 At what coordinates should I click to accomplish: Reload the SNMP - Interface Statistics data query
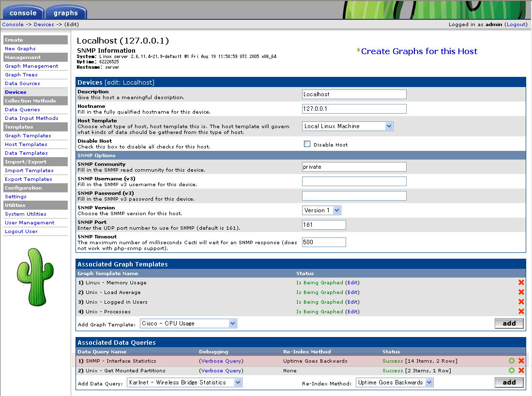(x=512, y=361)
